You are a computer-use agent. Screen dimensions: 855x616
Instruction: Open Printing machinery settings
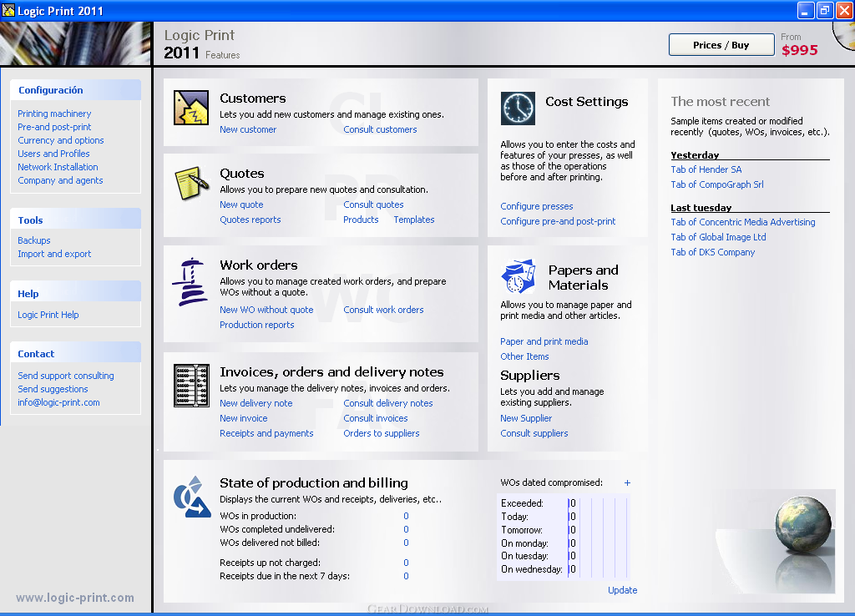pos(54,114)
